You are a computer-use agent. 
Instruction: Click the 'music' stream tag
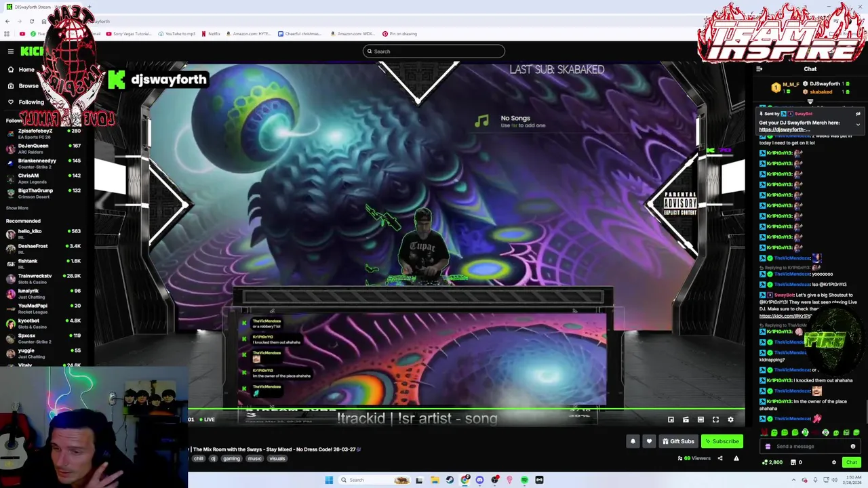(254, 459)
